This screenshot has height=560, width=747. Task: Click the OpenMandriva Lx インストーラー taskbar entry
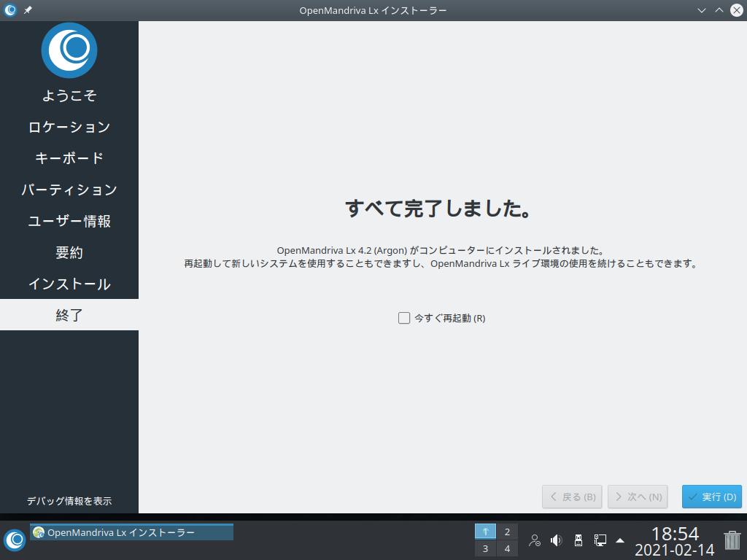point(131,532)
